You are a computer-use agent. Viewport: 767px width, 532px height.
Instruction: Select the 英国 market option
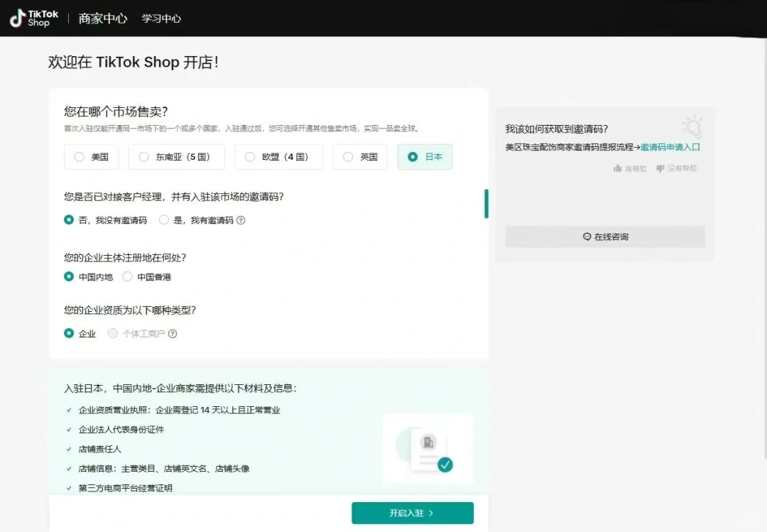pyautogui.click(x=360, y=157)
